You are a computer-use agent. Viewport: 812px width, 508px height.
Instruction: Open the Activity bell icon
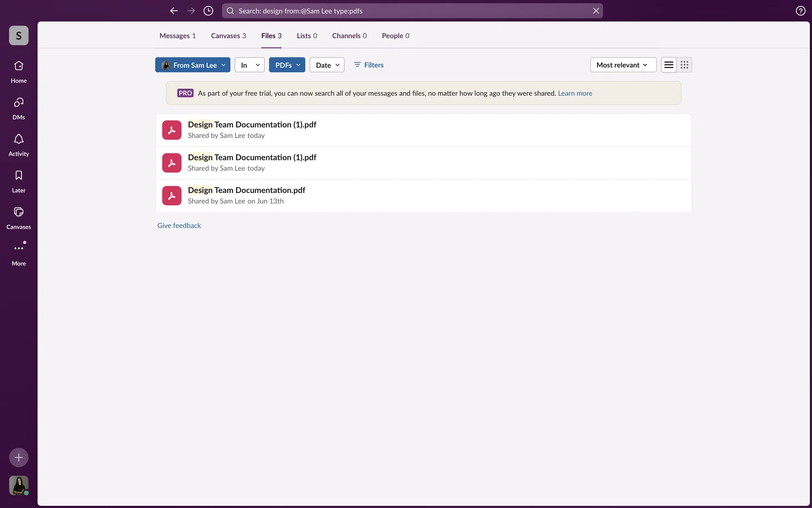19,144
